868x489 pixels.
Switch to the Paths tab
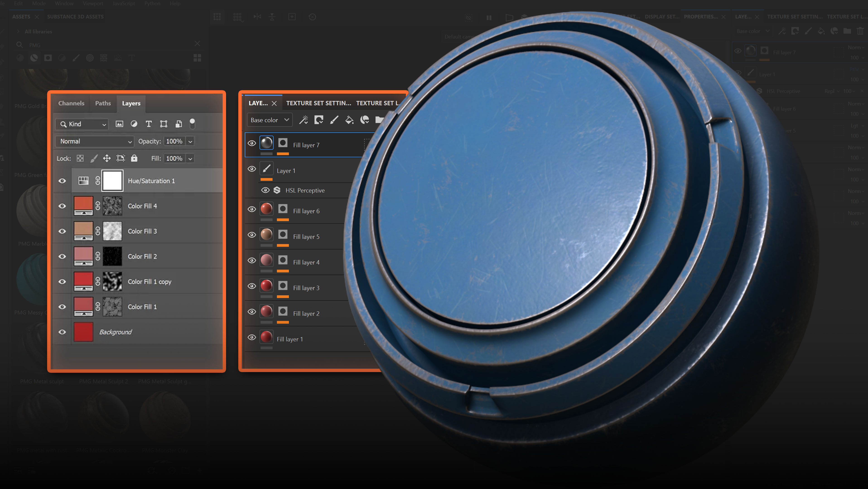103,103
